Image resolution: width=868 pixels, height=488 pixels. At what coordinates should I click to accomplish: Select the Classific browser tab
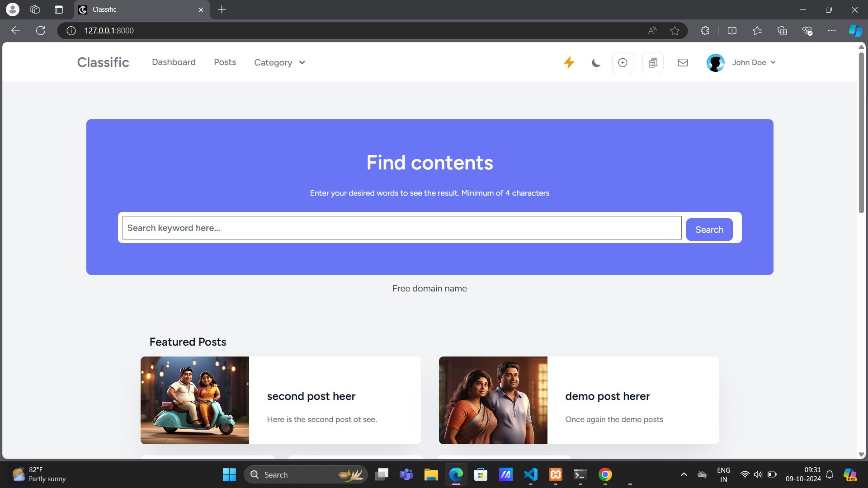(142, 9)
